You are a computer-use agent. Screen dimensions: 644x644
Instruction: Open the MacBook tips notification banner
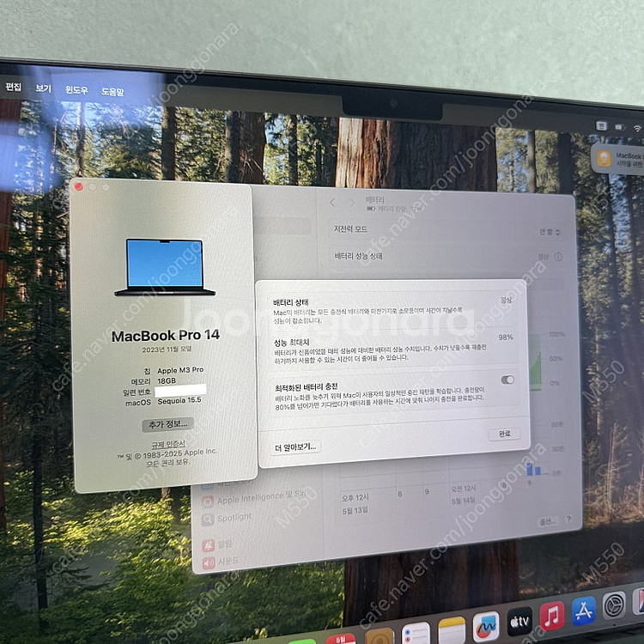(x=617, y=160)
